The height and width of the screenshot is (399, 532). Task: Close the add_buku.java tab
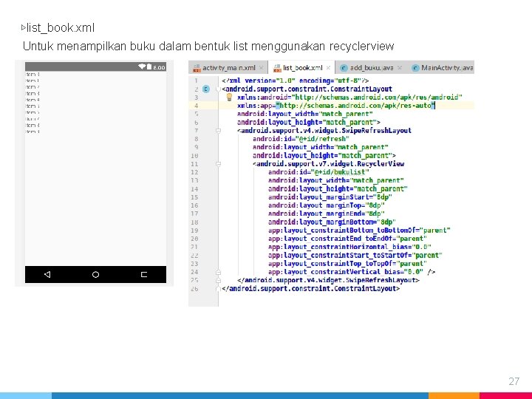click(400, 68)
